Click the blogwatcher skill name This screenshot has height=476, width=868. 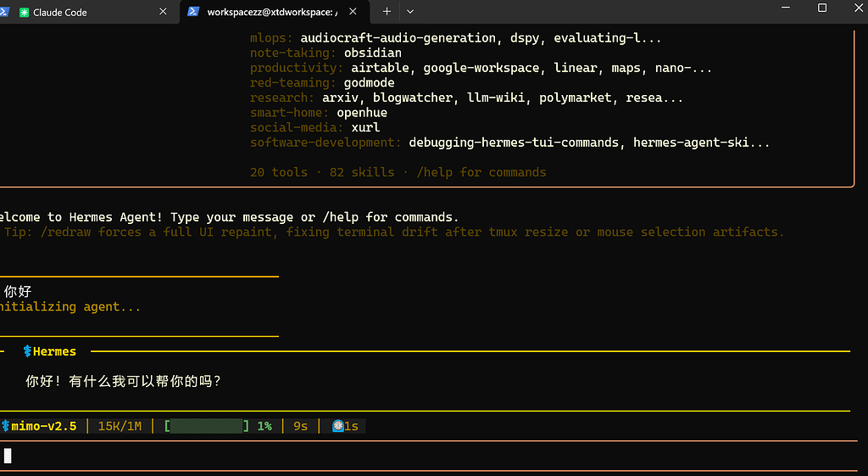(413, 98)
